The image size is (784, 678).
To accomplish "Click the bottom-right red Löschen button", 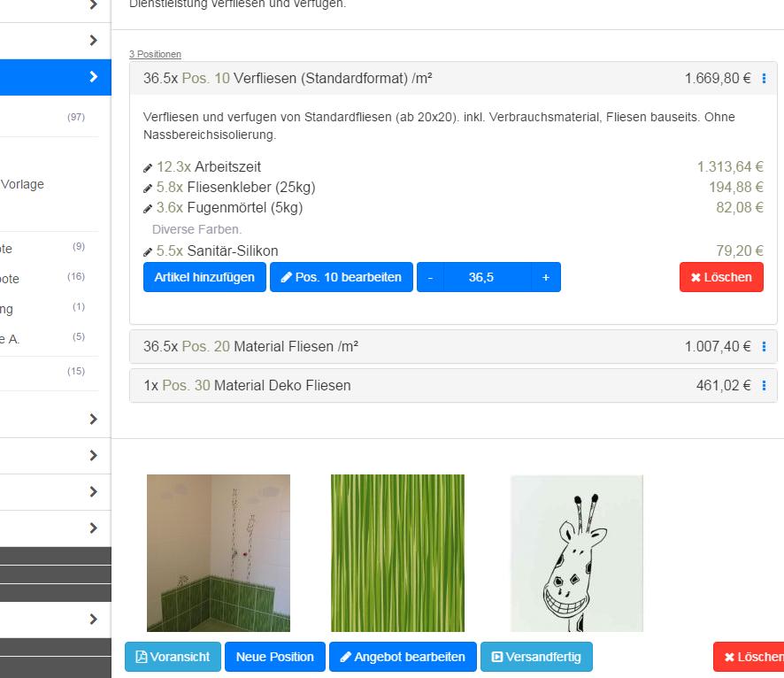I will 751,657.
